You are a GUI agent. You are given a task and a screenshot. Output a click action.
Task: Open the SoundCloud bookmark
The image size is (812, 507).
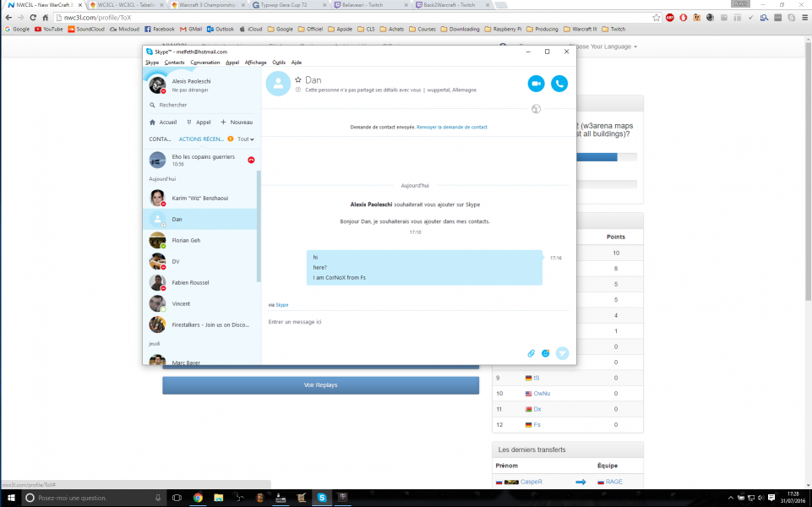[86, 29]
